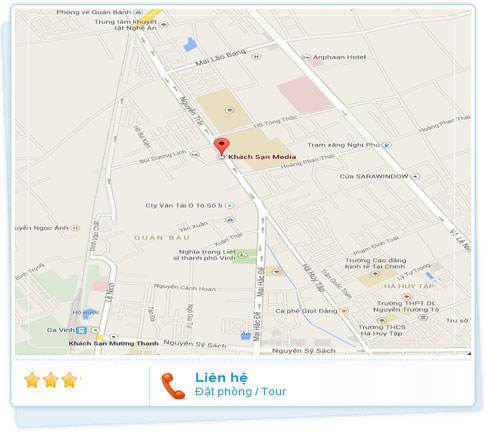Image resolution: width=486 pixels, height=432 pixels.
Task: Open the Liên hệ contact link
Action: tap(221, 378)
